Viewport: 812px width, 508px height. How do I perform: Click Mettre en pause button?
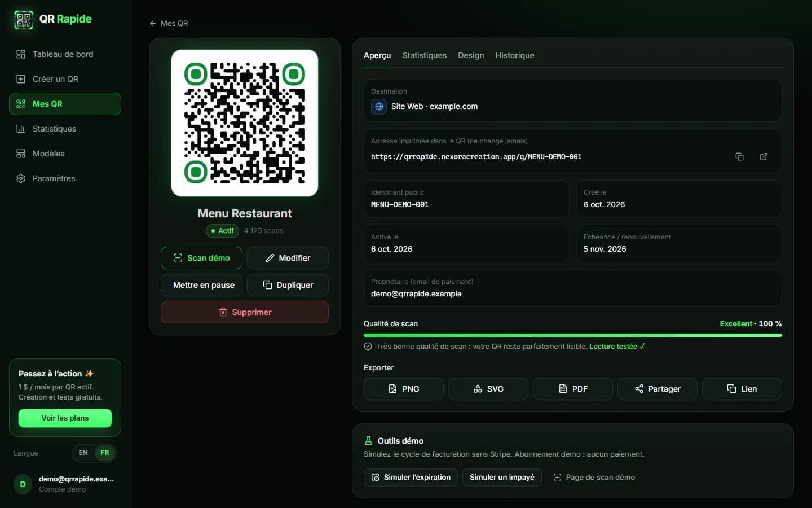click(x=201, y=285)
